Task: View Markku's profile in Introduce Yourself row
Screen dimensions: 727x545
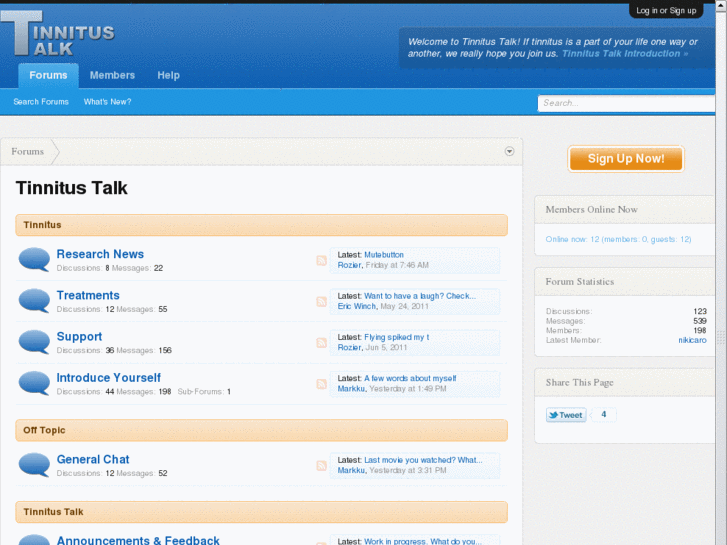Action: tap(351, 389)
